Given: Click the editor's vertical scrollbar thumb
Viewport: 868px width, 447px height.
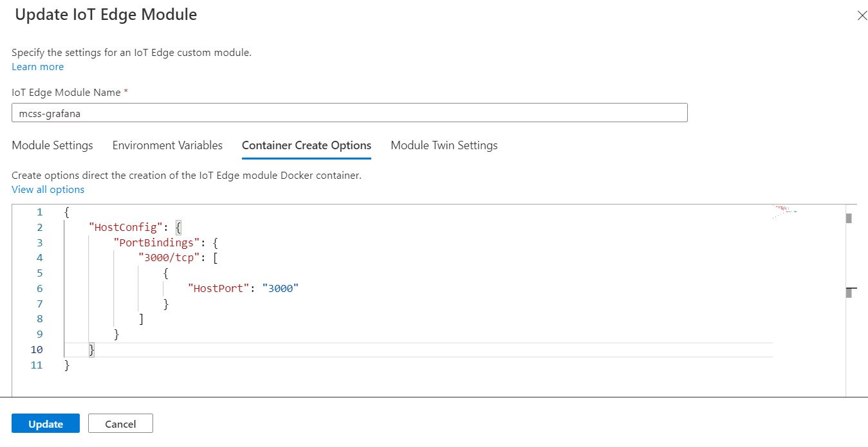Looking at the screenshot, I should coord(849,218).
